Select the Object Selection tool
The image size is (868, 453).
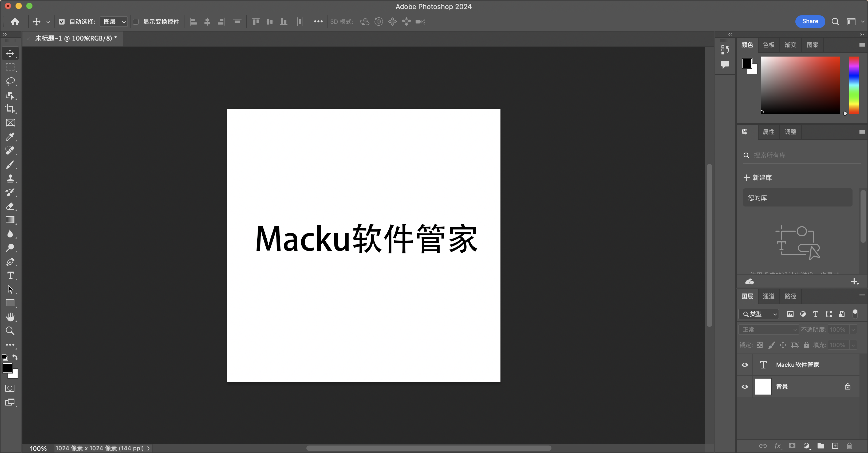tap(10, 95)
